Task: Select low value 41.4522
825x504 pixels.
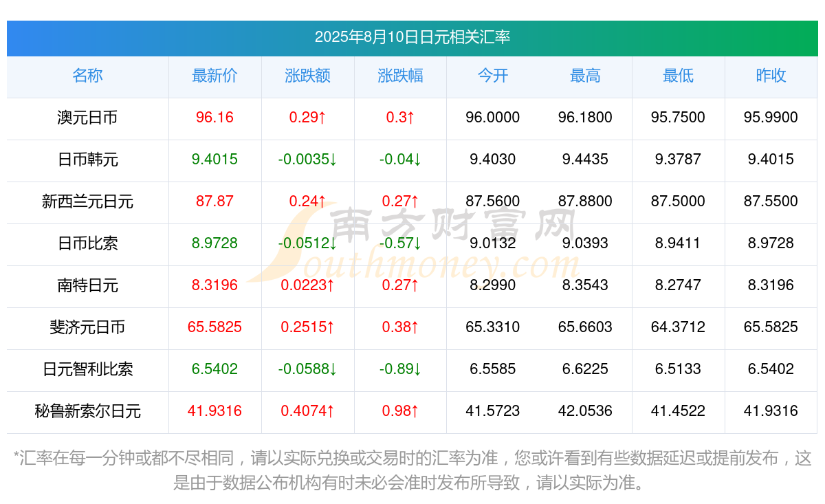Action: (678, 411)
